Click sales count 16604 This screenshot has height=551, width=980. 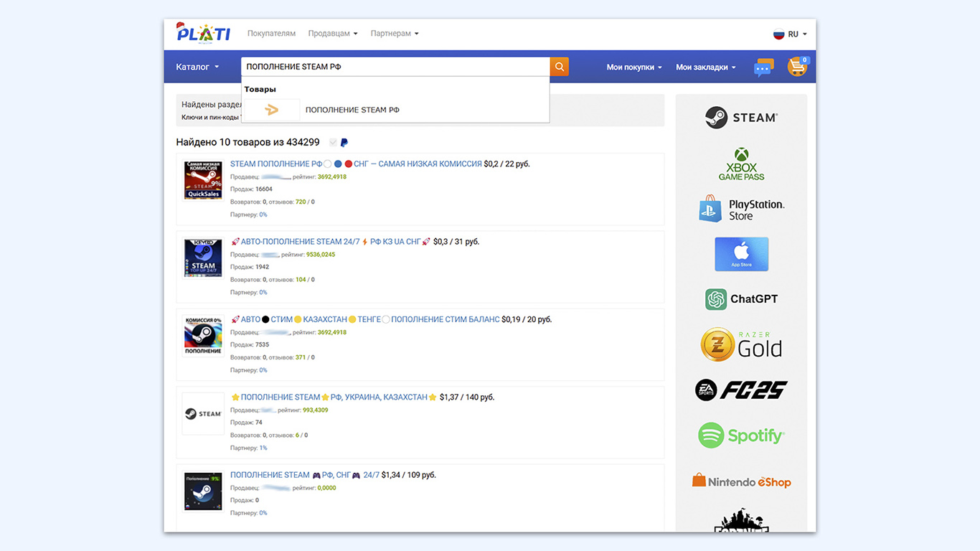[264, 189]
